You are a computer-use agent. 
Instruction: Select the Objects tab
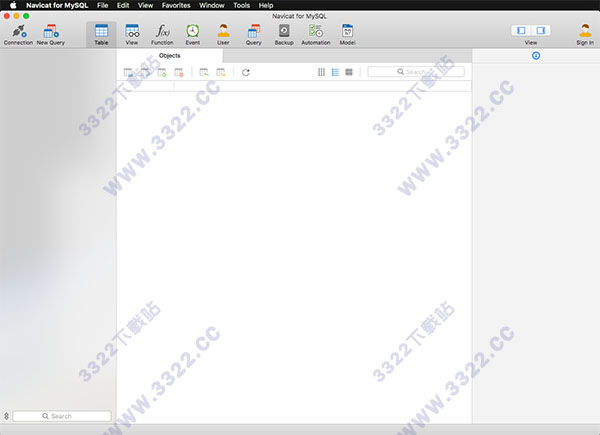[x=170, y=56]
